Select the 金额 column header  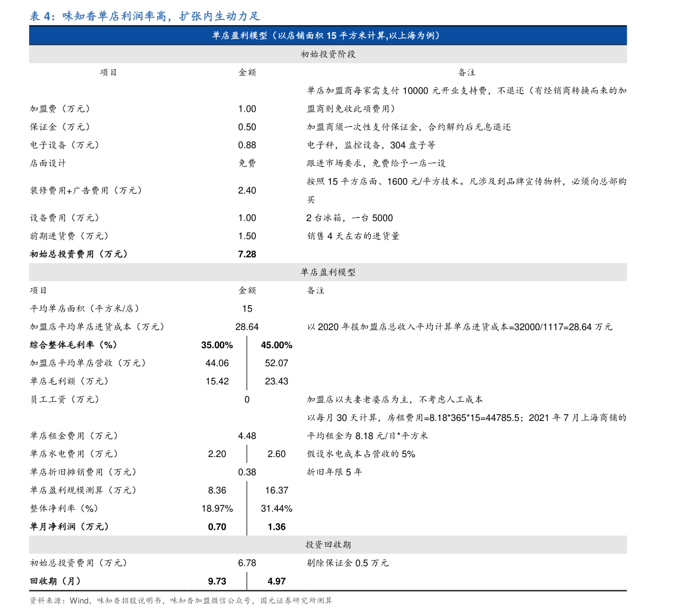tap(247, 73)
